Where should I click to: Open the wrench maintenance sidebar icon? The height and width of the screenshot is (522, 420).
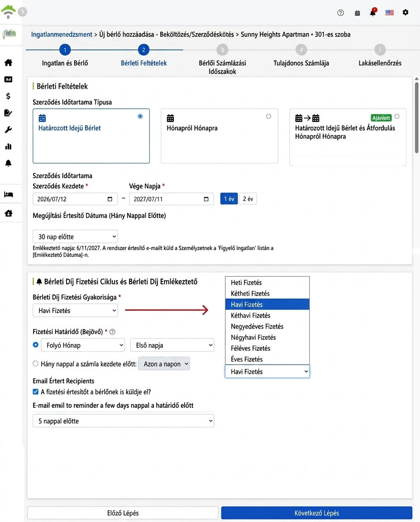8,130
